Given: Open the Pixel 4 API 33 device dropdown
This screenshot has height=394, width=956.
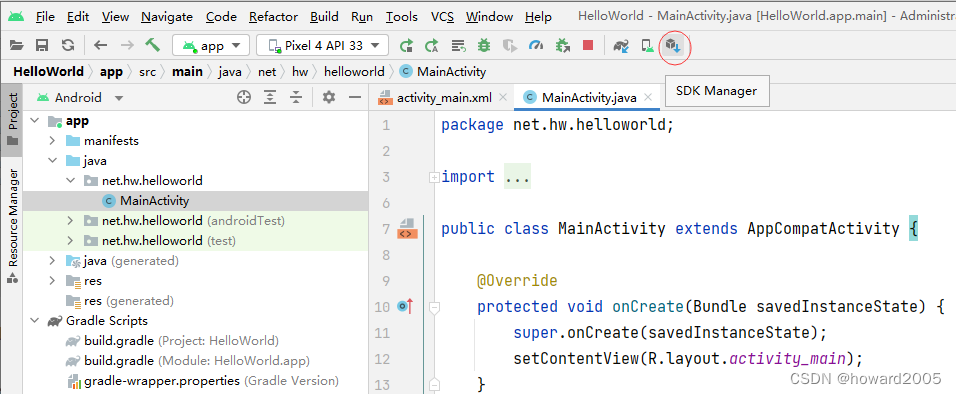Looking at the screenshot, I should pyautogui.click(x=323, y=45).
